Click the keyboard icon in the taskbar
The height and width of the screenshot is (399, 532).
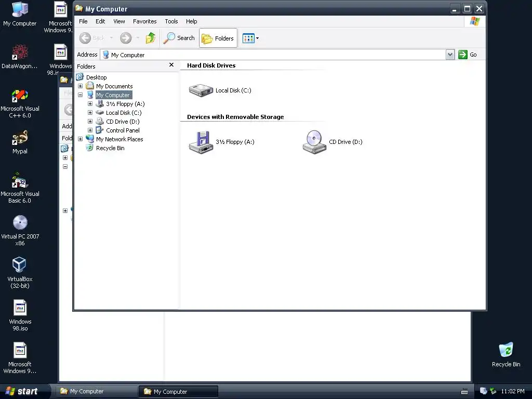[464, 392]
